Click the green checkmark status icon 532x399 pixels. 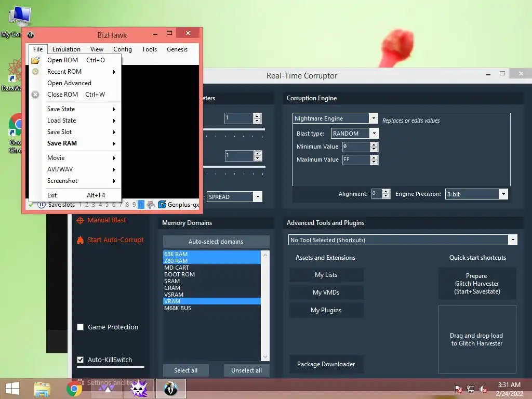pyautogui.click(x=31, y=205)
